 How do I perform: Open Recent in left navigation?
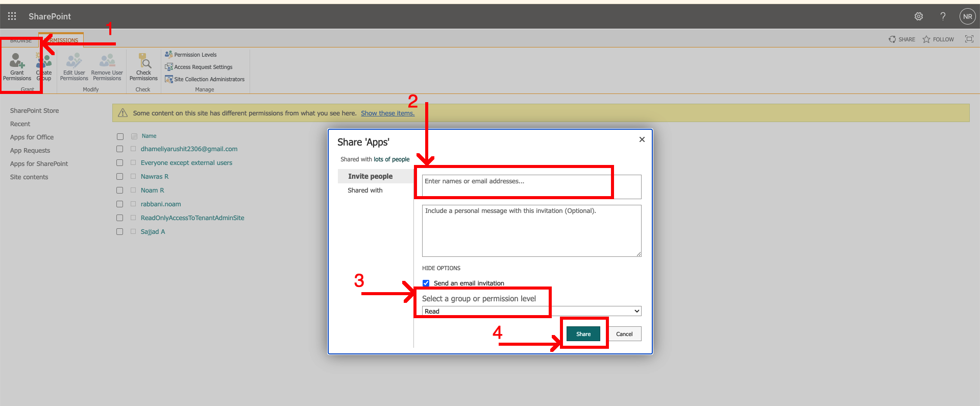20,124
